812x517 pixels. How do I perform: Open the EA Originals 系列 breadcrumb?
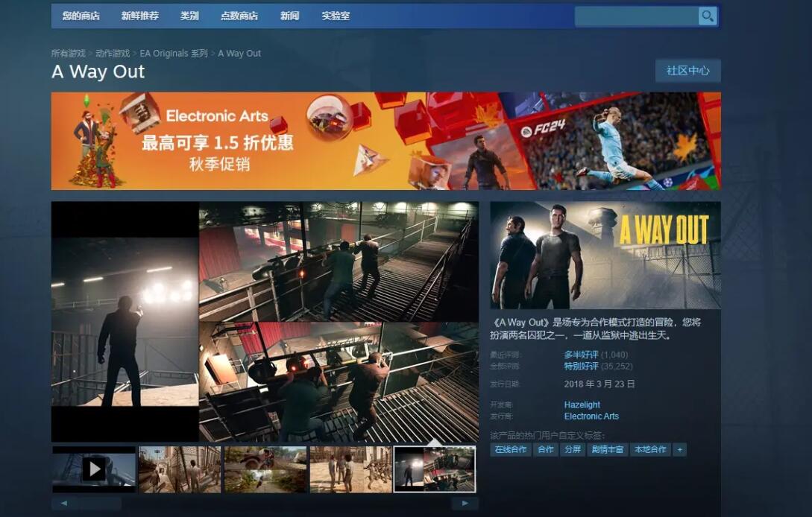point(174,54)
